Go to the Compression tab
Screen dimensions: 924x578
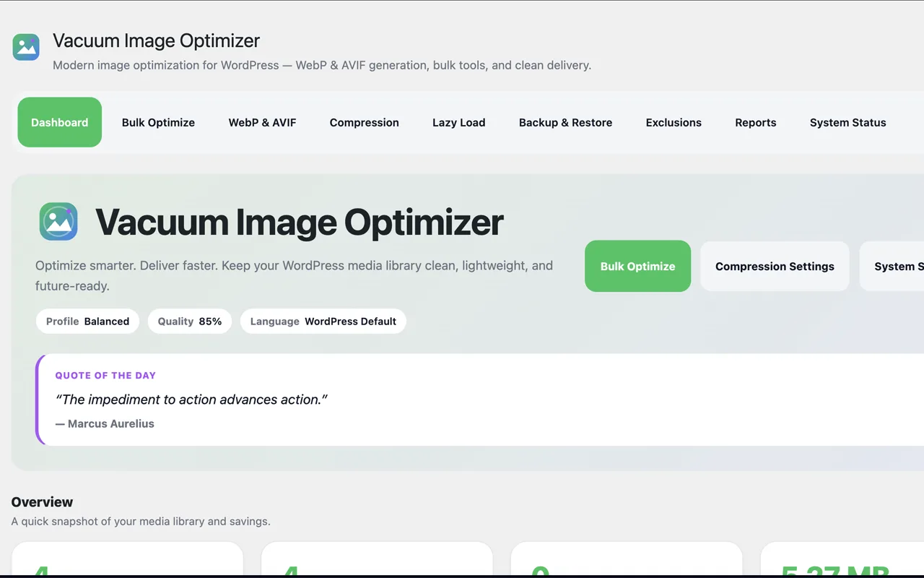pyautogui.click(x=365, y=122)
